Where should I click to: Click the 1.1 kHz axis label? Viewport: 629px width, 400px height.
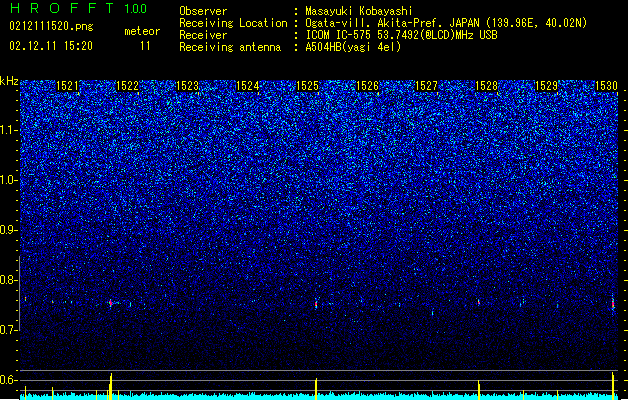[x=9, y=130]
